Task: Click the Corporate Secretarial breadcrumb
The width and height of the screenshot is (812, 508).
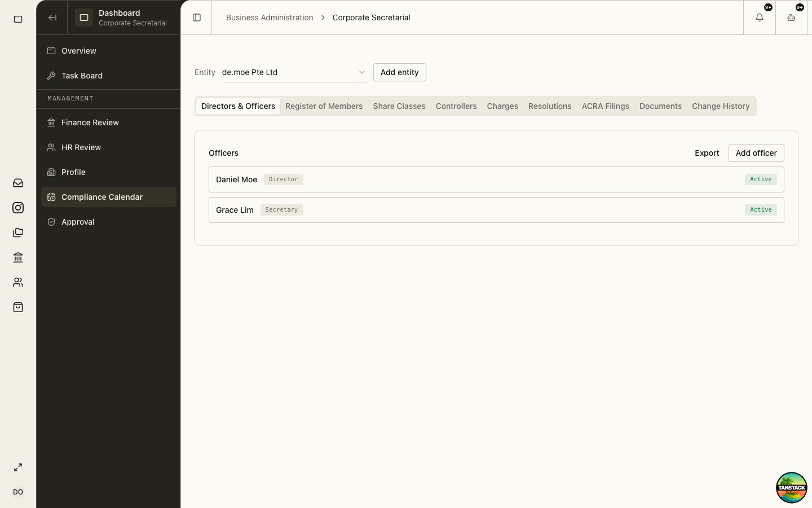Action: (x=371, y=17)
